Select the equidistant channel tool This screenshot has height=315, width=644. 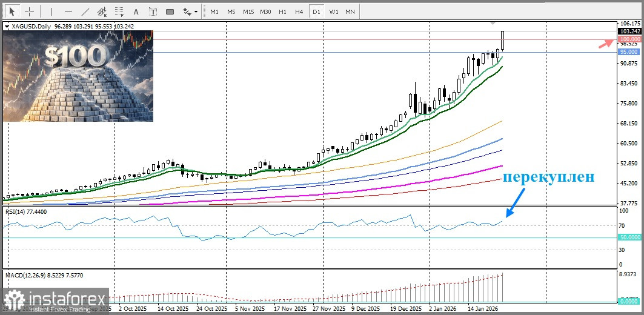[102, 12]
